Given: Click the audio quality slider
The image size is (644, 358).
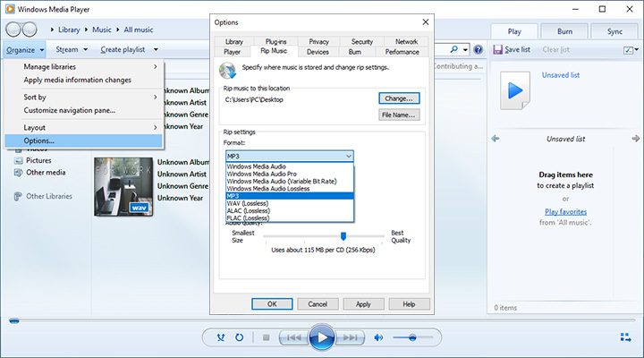Looking at the screenshot, I should coord(343,235).
